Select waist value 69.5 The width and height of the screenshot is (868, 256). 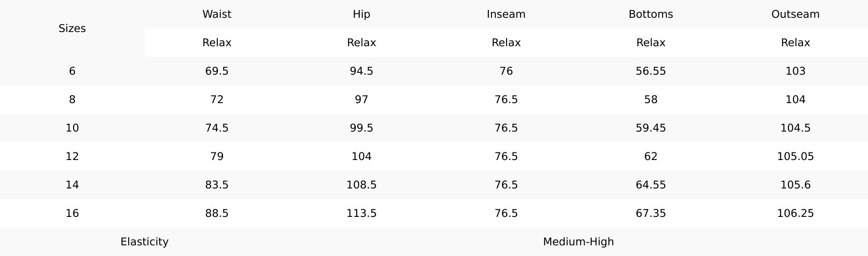(217, 71)
